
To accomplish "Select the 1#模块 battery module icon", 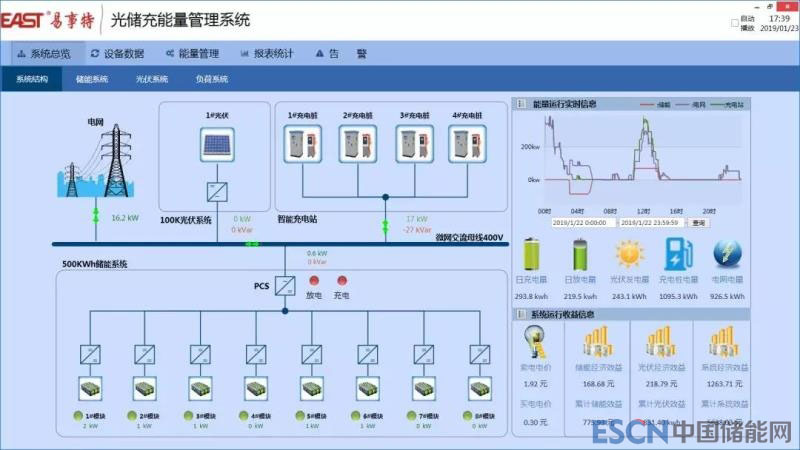I will click(x=91, y=390).
